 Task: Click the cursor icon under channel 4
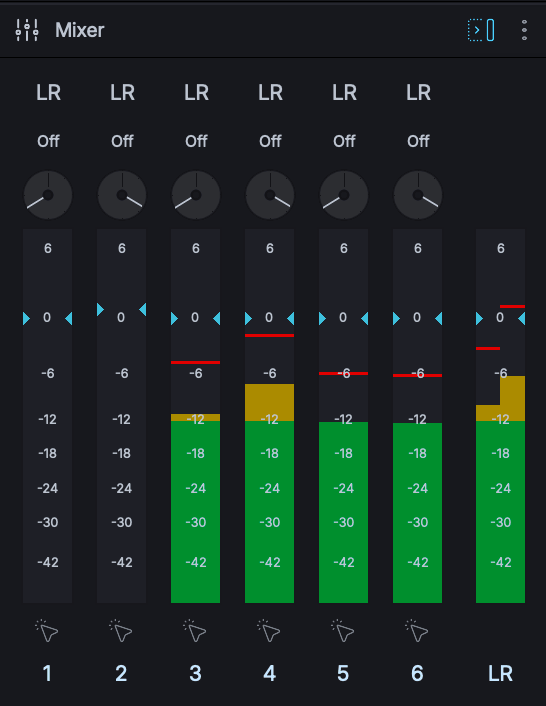click(269, 630)
